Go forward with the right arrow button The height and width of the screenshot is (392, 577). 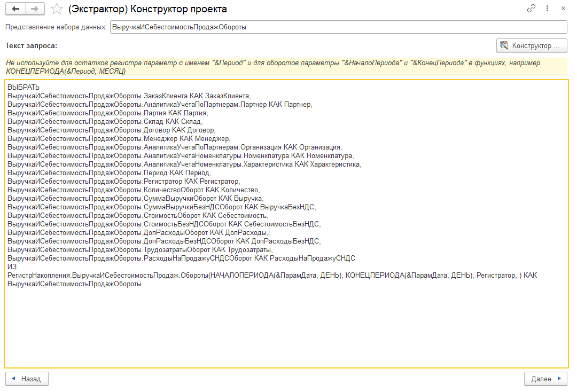click(x=35, y=9)
